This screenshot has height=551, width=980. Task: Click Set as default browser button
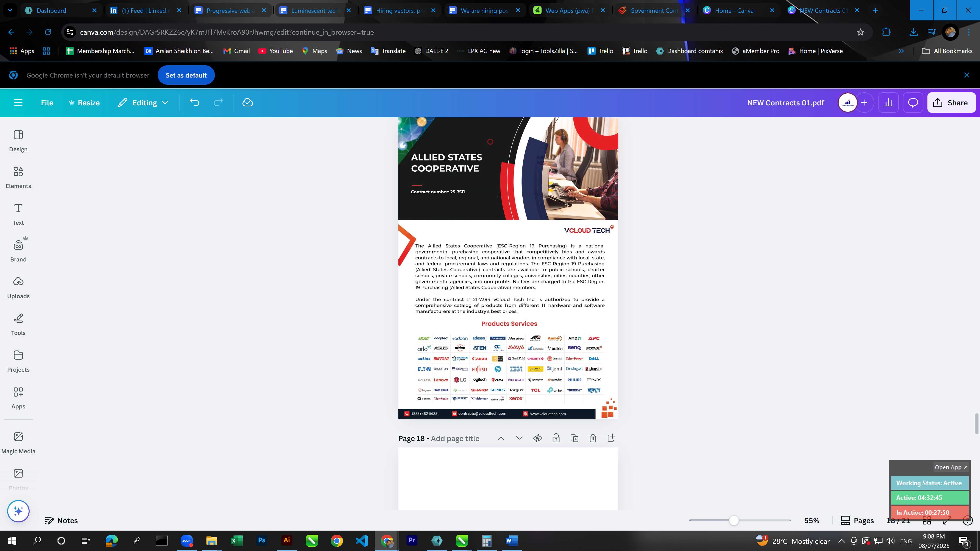click(x=186, y=75)
